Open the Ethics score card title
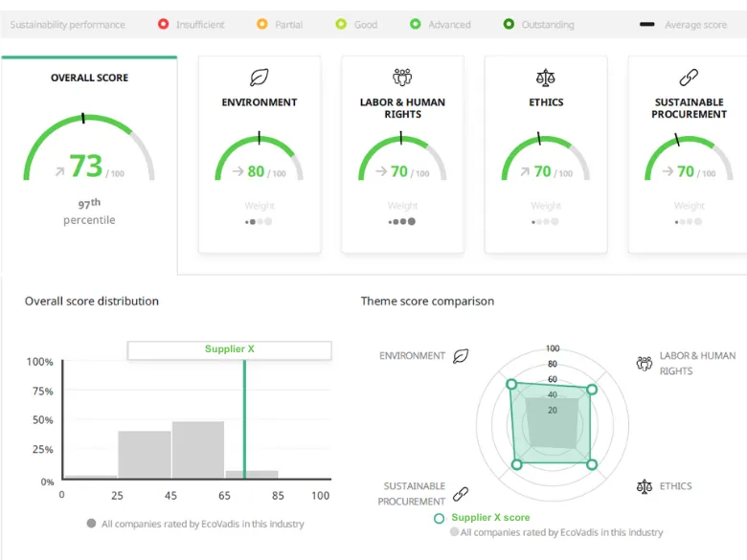Viewport: 747px width, 560px height. [546, 102]
